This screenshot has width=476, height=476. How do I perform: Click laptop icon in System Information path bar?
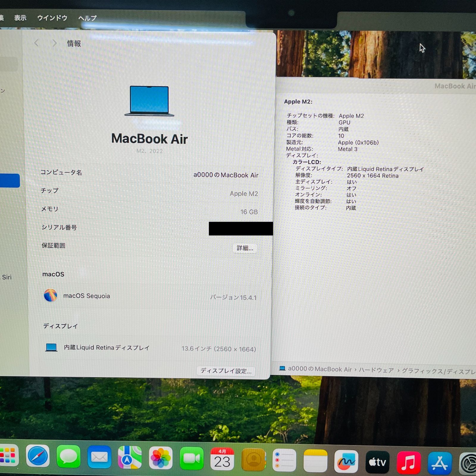(x=282, y=368)
